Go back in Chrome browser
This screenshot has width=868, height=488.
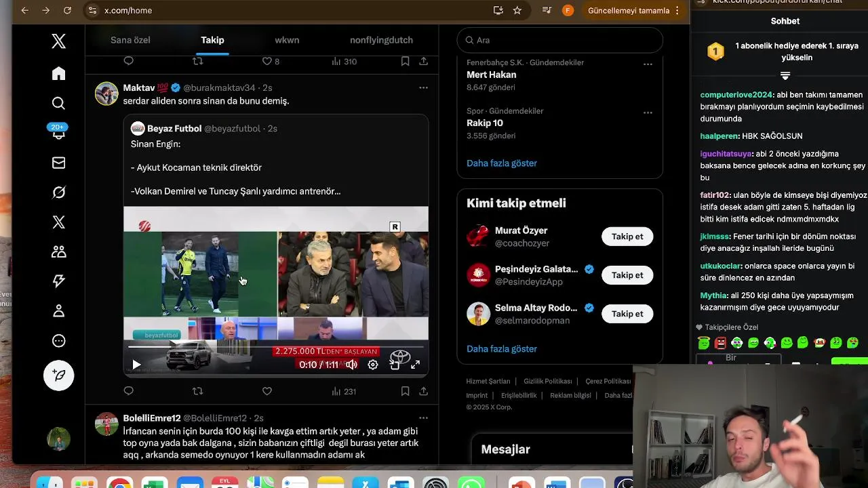coord(25,10)
